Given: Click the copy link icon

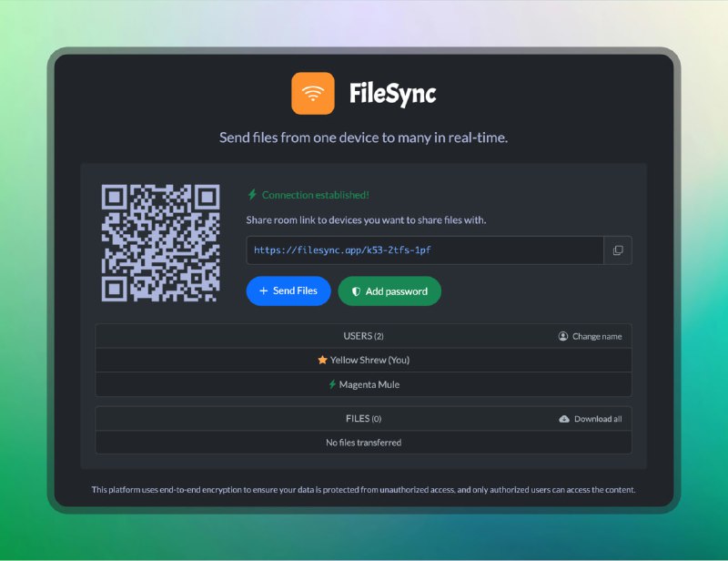Looking at the screenshot, I should coord(618,250).
